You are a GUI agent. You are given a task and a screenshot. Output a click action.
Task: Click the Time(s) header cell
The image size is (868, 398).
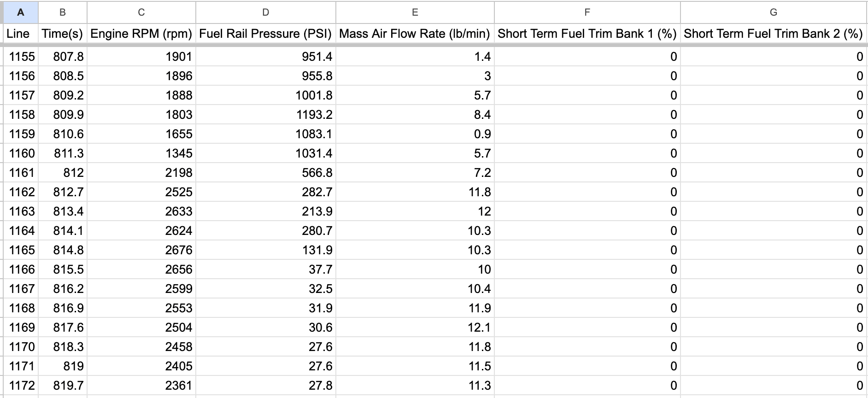pos(63,34)
